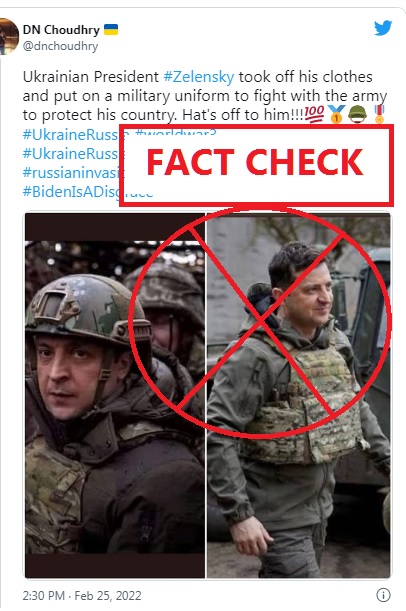
Task: Open the first #UkraineRuss hashtag
Action: pos(71,134)
